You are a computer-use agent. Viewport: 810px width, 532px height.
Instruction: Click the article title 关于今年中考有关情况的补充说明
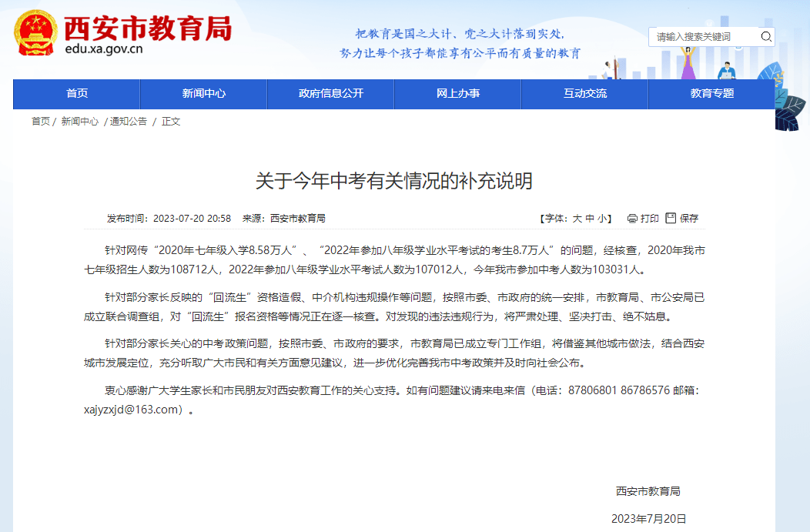(x=394, y=181)
